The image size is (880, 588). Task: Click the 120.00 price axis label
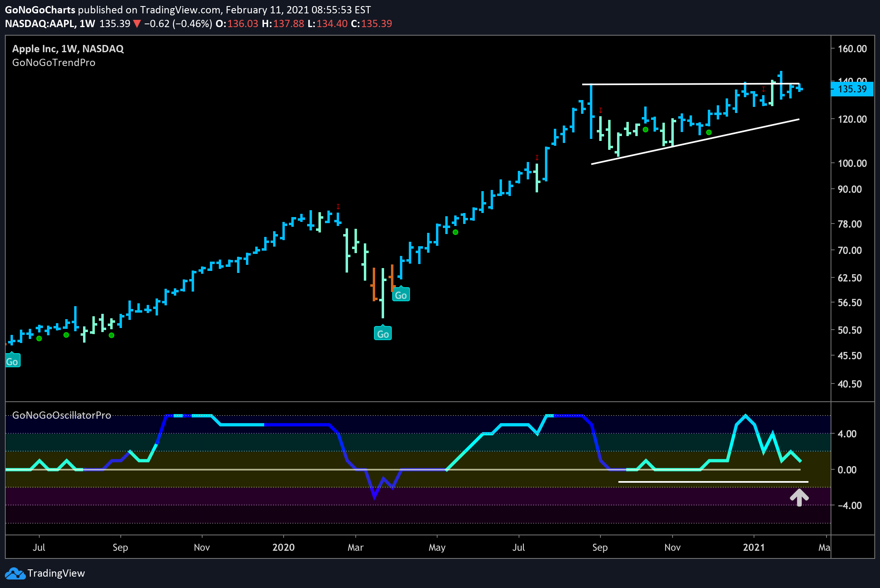(x=852, y=119)
